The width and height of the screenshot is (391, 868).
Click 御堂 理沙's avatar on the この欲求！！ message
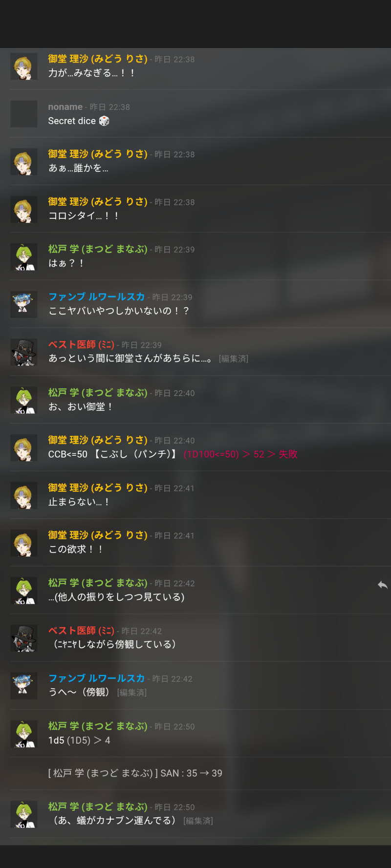click(24, 543)
